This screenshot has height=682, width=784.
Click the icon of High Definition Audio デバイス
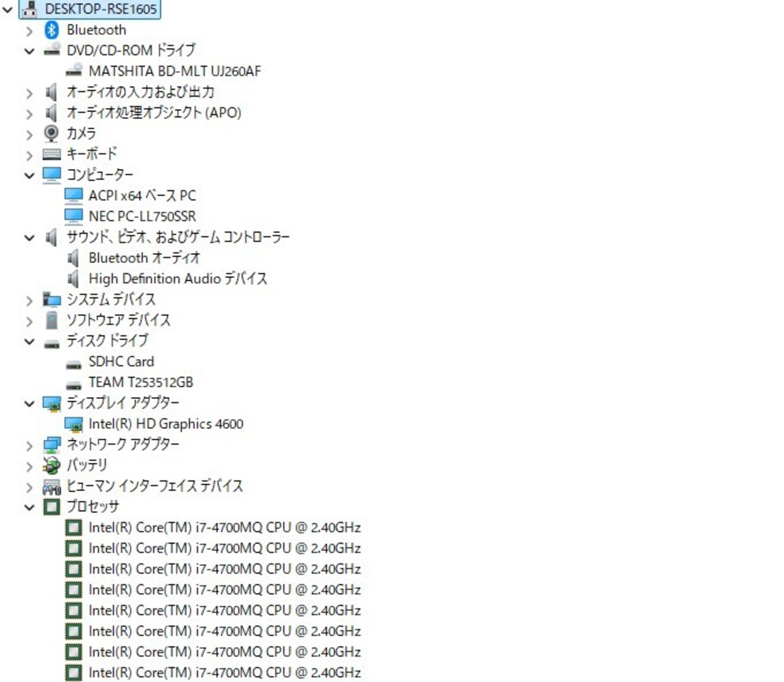click(73, 279)
